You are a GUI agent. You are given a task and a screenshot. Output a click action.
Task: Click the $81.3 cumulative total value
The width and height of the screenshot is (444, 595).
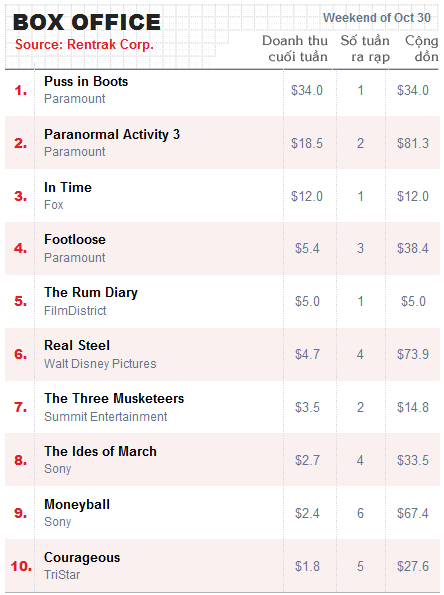point(413,143)
